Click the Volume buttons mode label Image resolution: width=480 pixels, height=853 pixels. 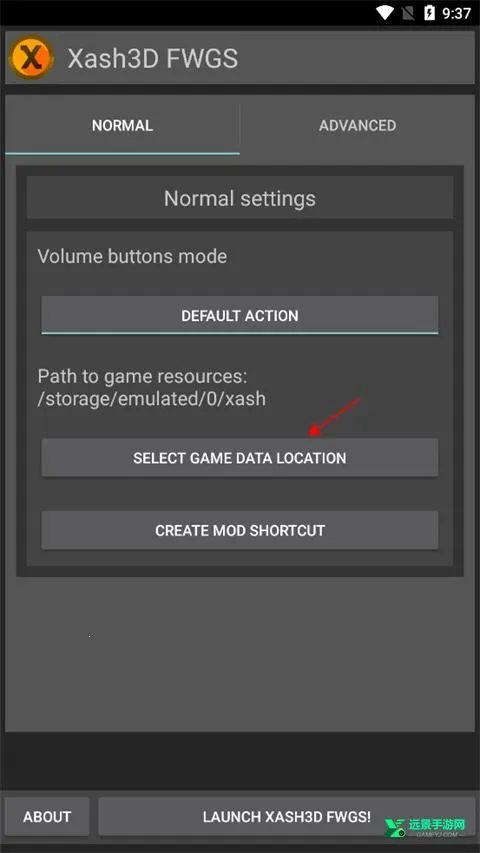(132, 256)
